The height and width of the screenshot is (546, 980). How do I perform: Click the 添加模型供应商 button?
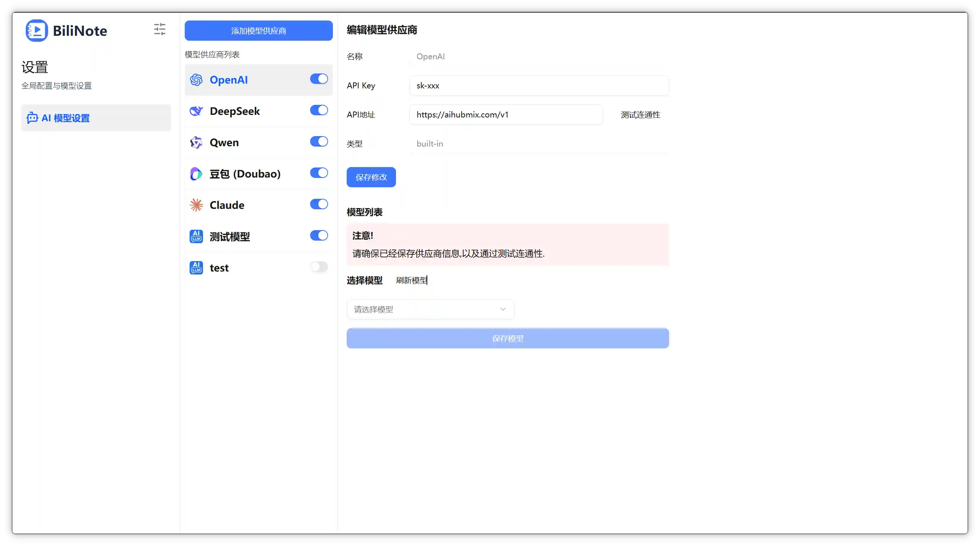[258, 31]
